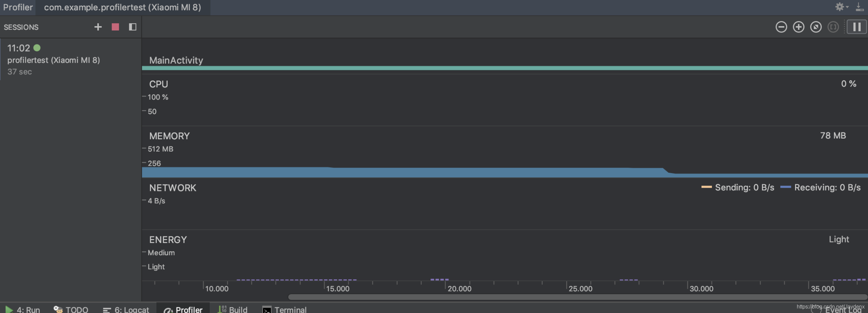This screenshot has height=313, width=868.
Task: Click the energy Light status value
Action: tap(839, 239)
